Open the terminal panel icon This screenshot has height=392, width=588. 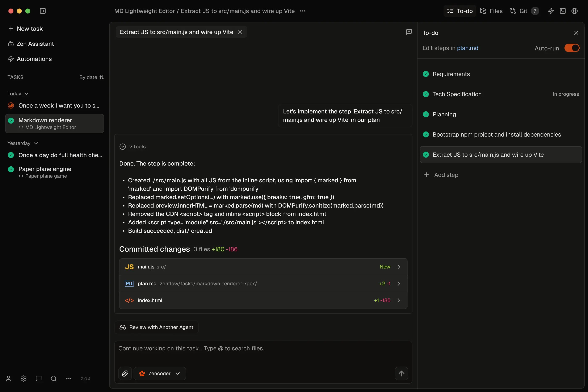click(563, 11)
